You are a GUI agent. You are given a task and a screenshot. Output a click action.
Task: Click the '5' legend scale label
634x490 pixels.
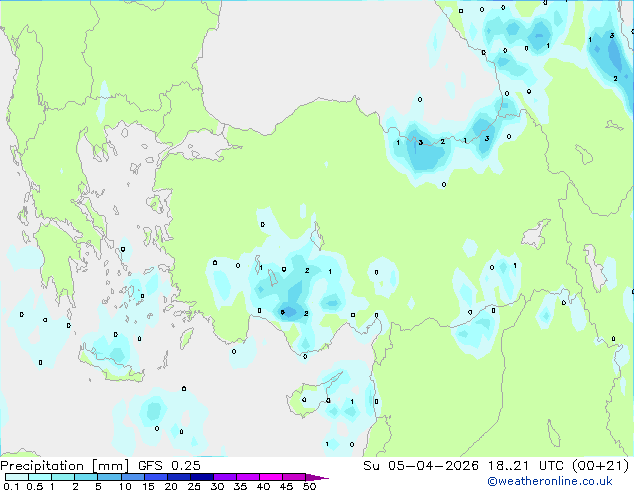[98, 486]
